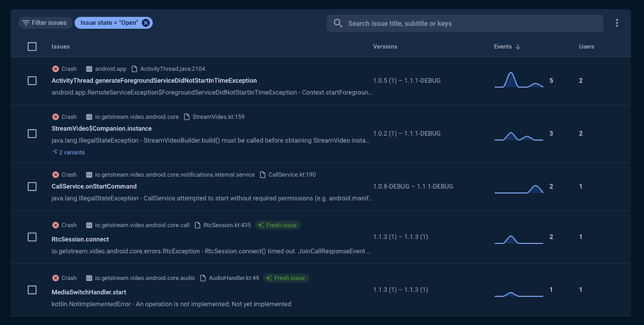Check the ActivityThread issue checkbox

coord(32,81)
